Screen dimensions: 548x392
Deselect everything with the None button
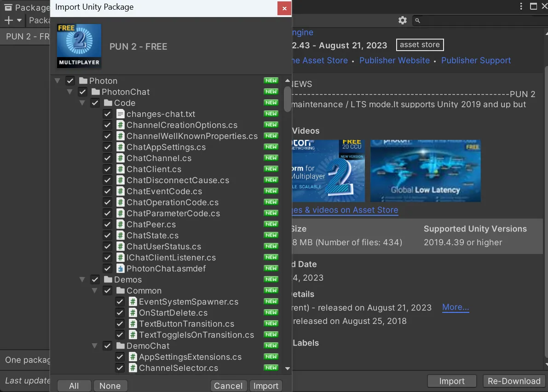[x=110, y=386]
